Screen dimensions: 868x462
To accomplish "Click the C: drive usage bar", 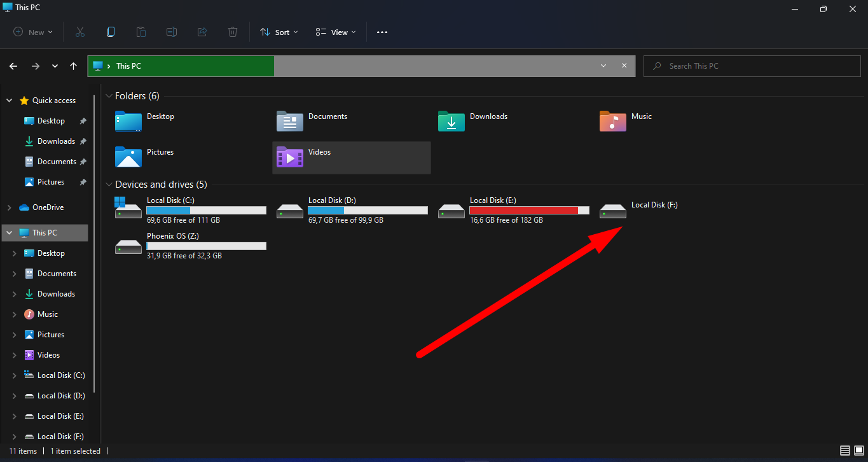I will (x=207, y=210).
